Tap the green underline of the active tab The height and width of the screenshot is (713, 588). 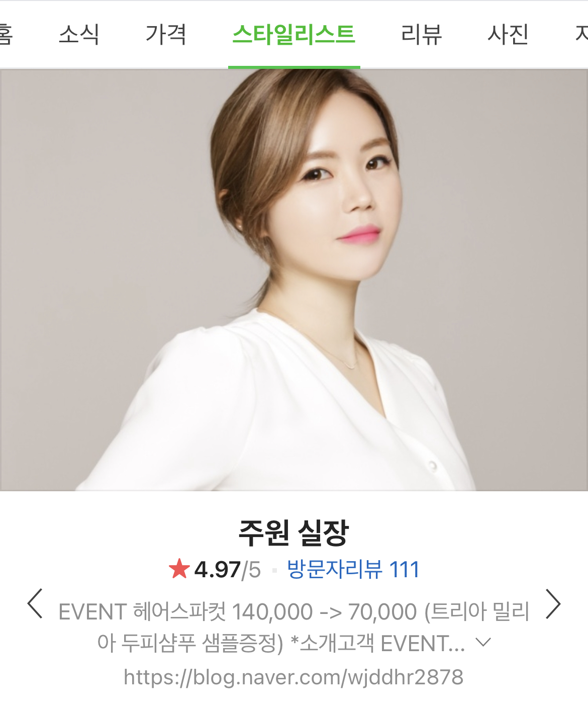tap(294, 67)
